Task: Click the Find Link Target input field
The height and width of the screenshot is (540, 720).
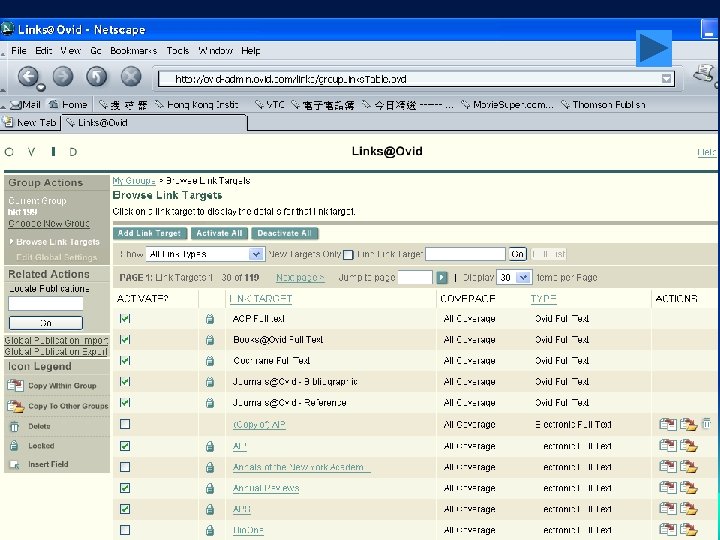Action: tap(466, 254)
